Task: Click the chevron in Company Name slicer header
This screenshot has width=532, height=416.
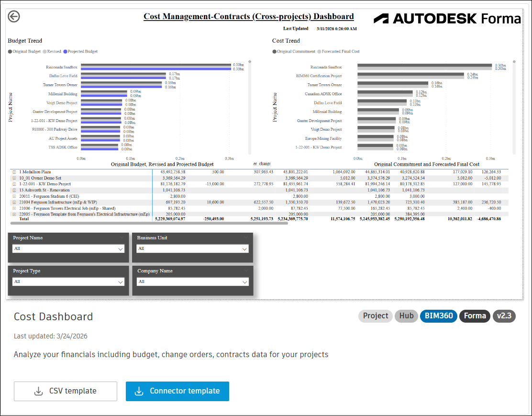Action: point(246,270)
